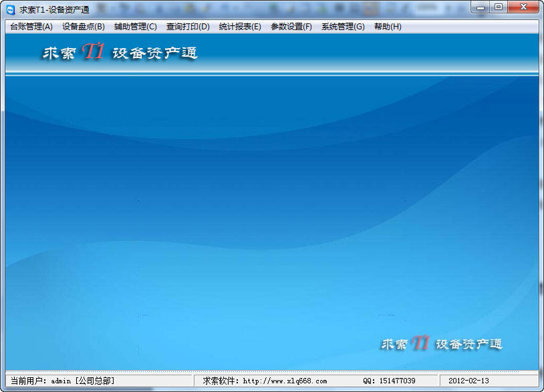Open the 查询打印(D) menu
The width and height of the screenshot is (544, 392).
coord(188,27)
